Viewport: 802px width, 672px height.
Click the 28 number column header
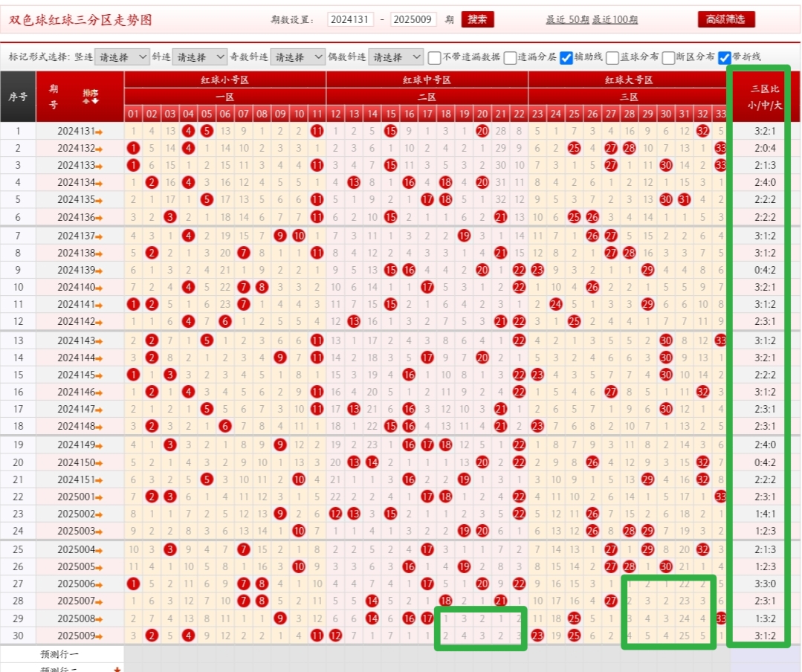(629, 114)
